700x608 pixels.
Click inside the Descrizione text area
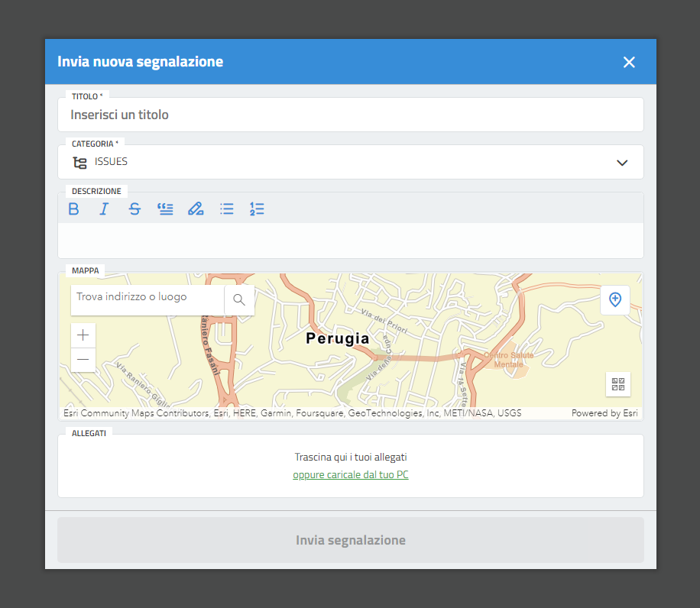pyautogui.click(x=350, y=240)
